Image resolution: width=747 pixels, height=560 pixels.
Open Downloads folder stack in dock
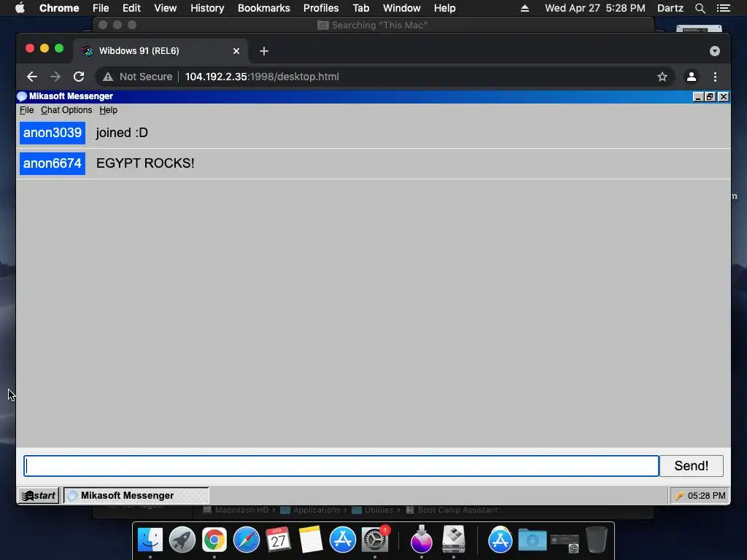click(532, 540)
